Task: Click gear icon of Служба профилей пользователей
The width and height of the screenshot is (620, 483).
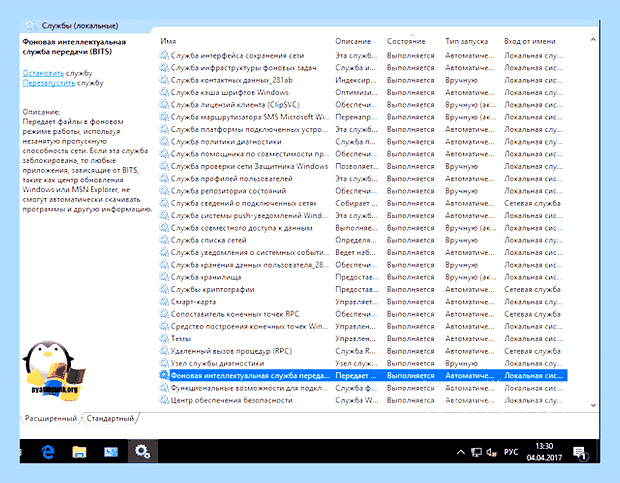Action: pos(164,178)
